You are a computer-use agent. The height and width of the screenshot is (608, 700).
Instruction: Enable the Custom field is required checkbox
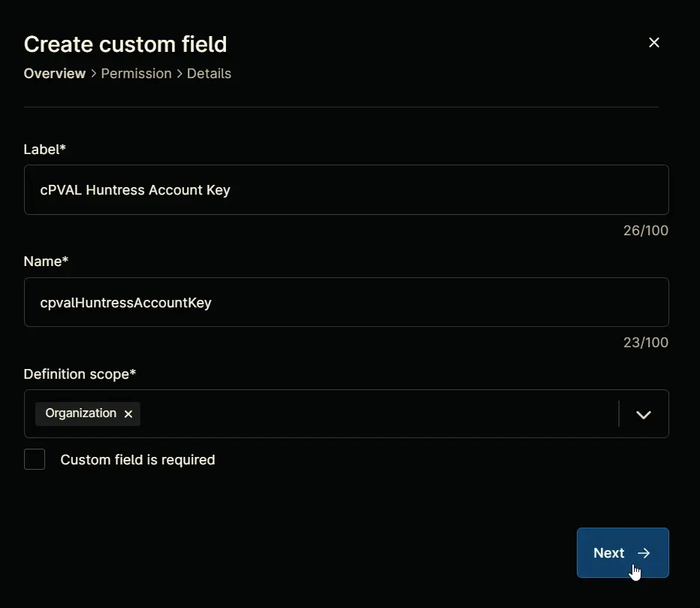click(x=35, y=459)
